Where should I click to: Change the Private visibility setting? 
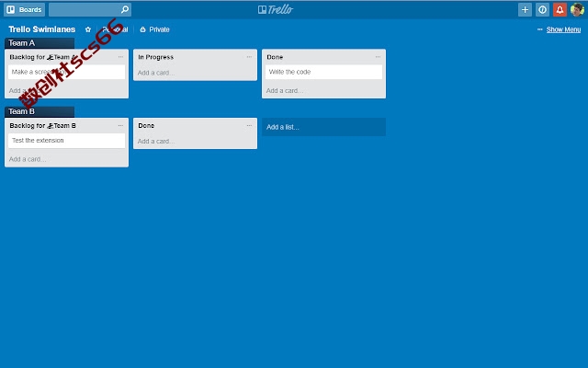coord(154,29)
